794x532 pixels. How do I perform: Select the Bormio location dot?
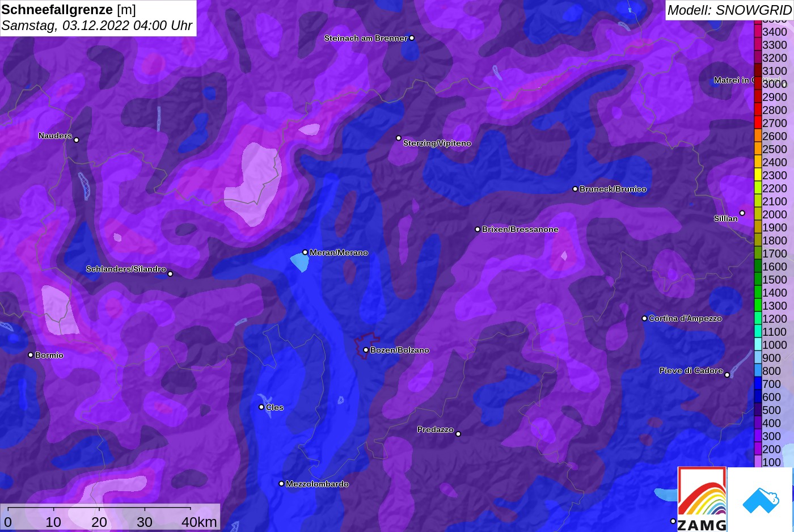click(31, 355)
